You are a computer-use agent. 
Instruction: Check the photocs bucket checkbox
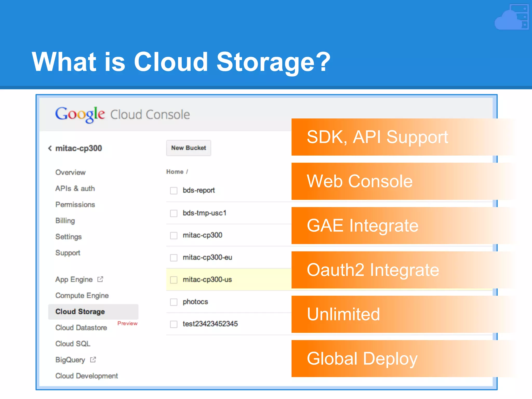[x=174, y=302]
